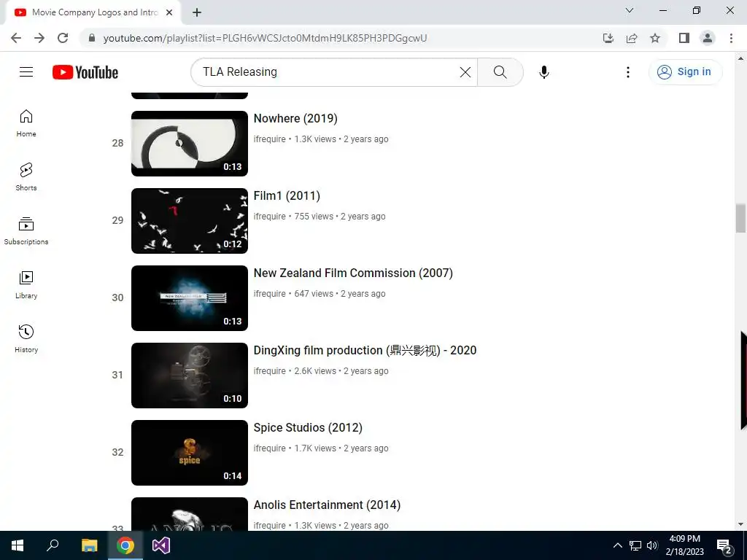Click the Spice Studios (2012) title
The height and width of the screenshot is (560, 747).
pyautogui.click(x=308, y=427)
